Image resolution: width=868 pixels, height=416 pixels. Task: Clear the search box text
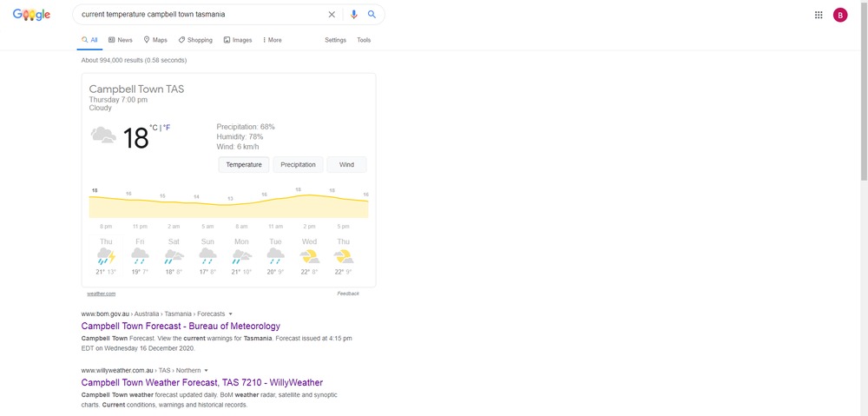[x=331, y=15]
